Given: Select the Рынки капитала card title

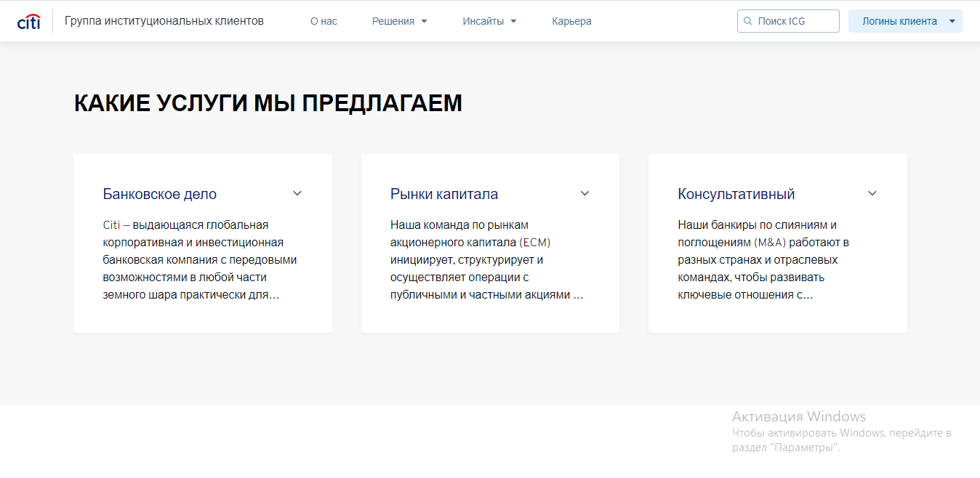Looking at the screenshot, I should 444,194.
